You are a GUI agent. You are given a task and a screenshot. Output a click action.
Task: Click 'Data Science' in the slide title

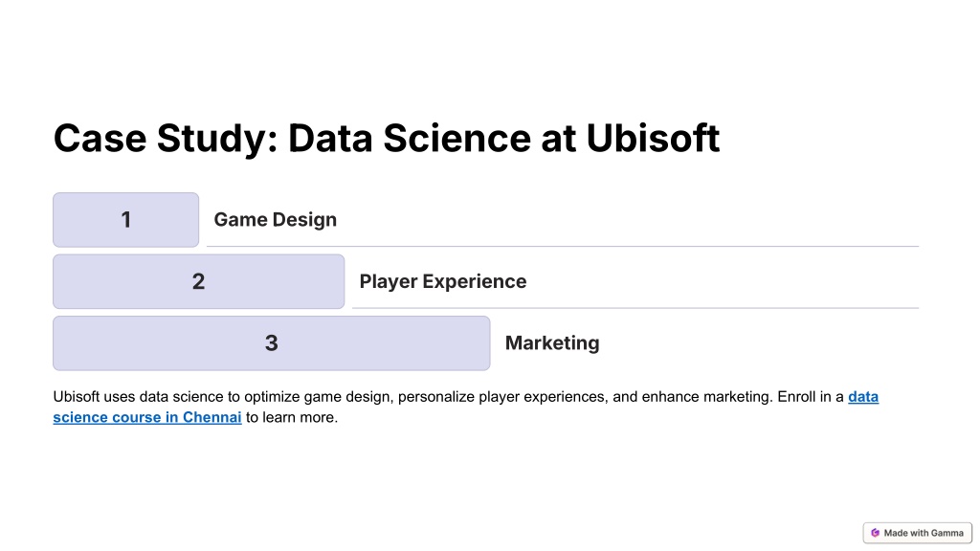pyautogui.click(x=410, y=138)
